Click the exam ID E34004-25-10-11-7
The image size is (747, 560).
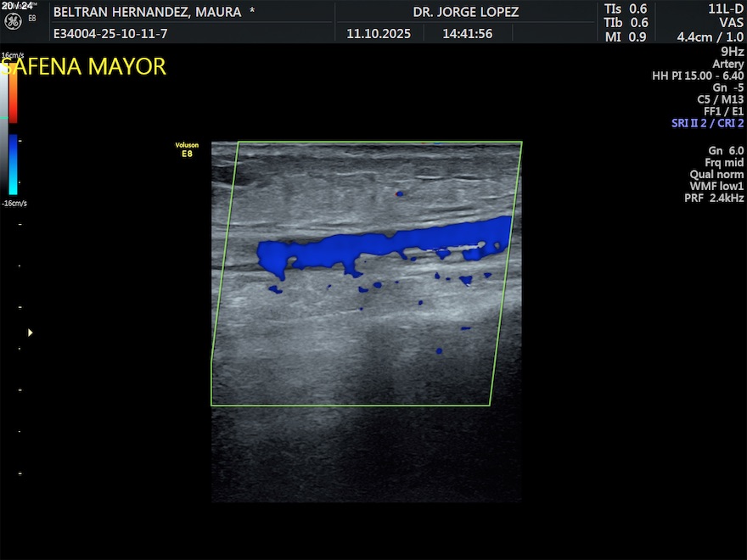pos(110,34)
